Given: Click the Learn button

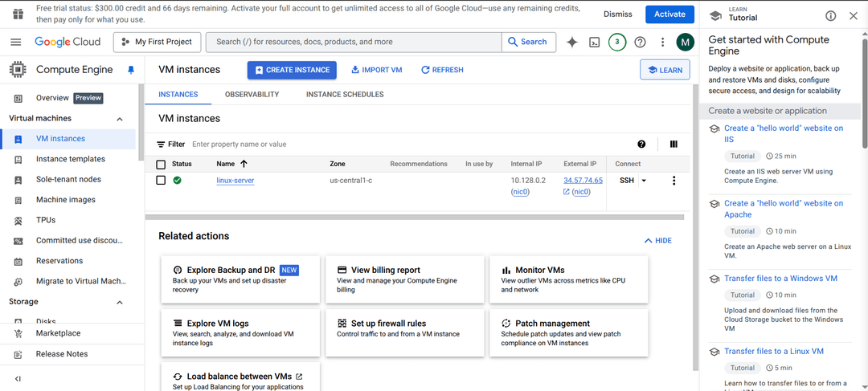Looking at the screenshot, I should click(x=665, y=70).
